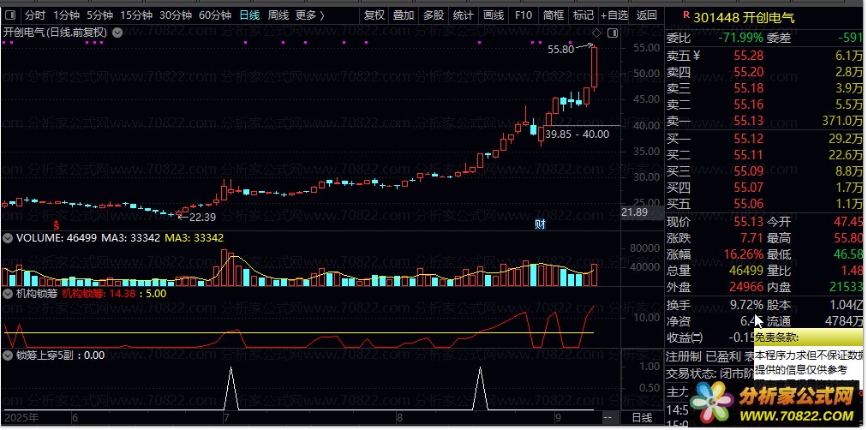
Task: Click the 叠加 overlay button
Action: click(x=404, y=15)
